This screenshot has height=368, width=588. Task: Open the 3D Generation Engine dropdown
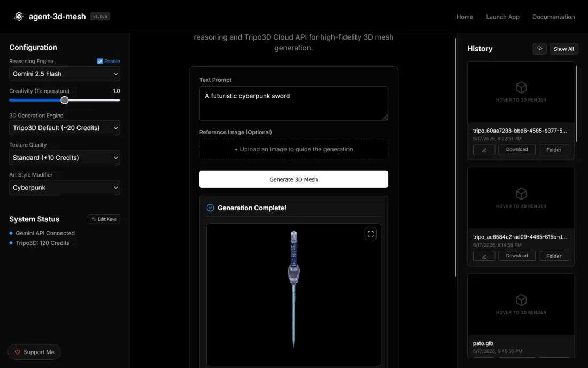pos(65,128)
